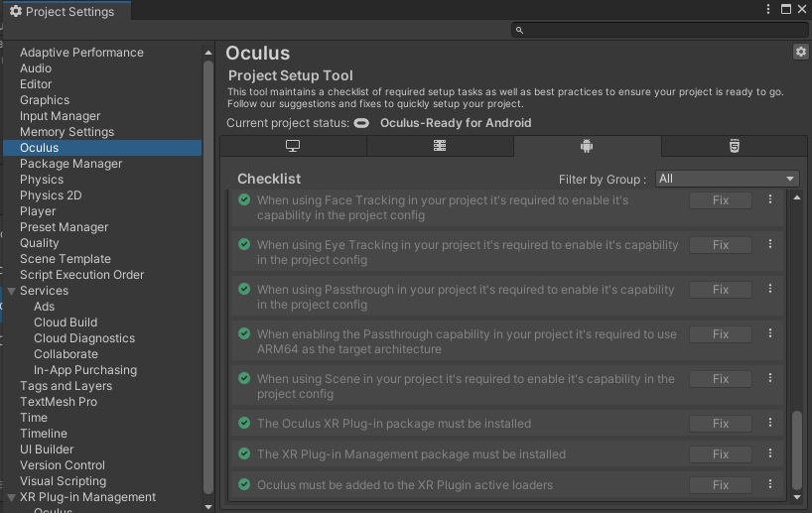Click the sidebar scroll down arrow
Viewport: 812px width, 513px height.
pyautogui.click(x=208, y=507)
